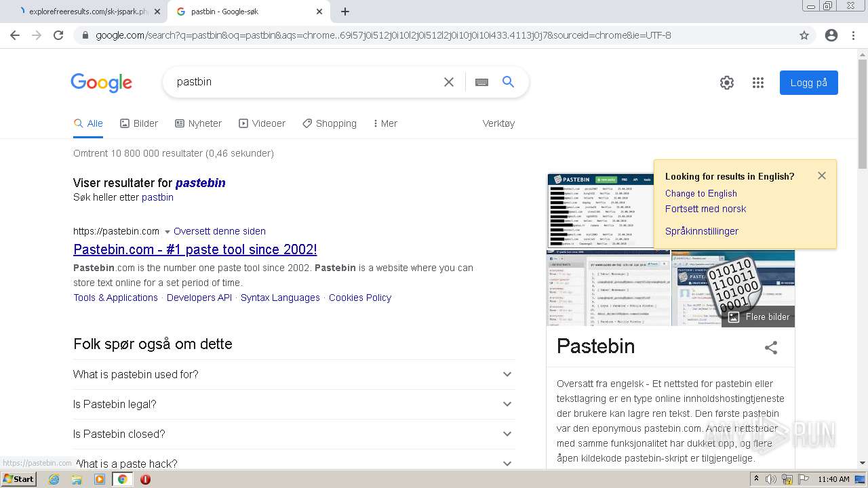Open Pastebin.com - #1 paste tool result
The width and height of the screenshot is (868, 488).
(x=195, y=249)
